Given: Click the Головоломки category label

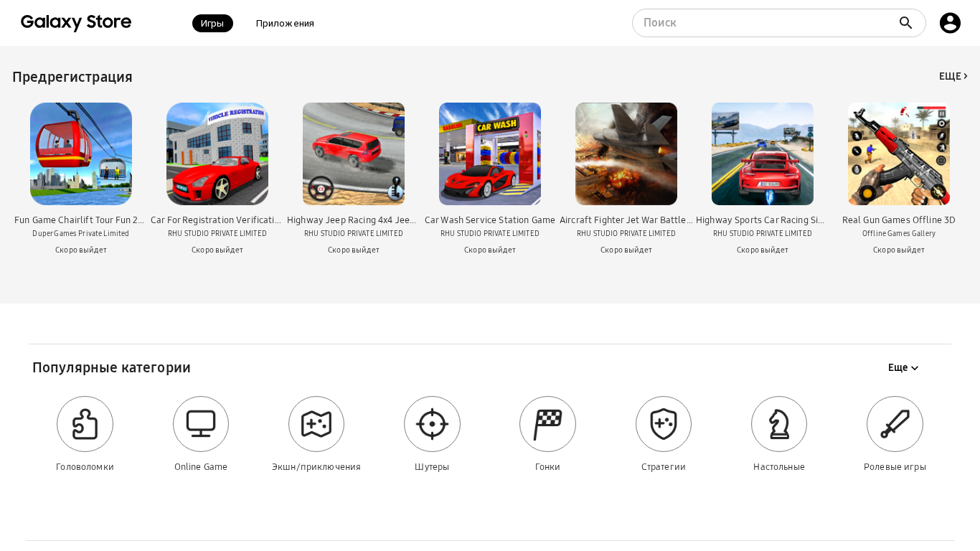Looking at the screenshot, I should coord(85,467).
